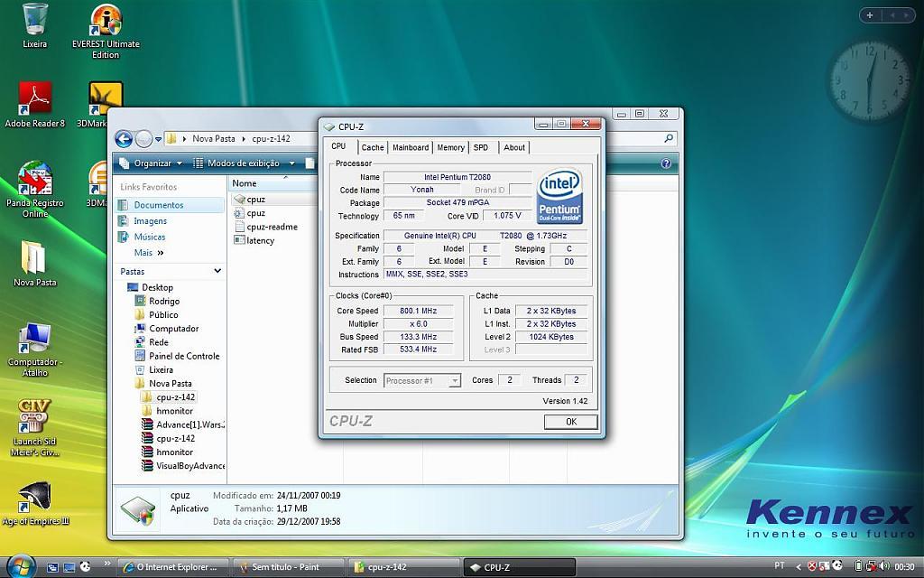Switch to the SPD tab
This screenshot has width=924, height=578.
[x=481, y=147]
